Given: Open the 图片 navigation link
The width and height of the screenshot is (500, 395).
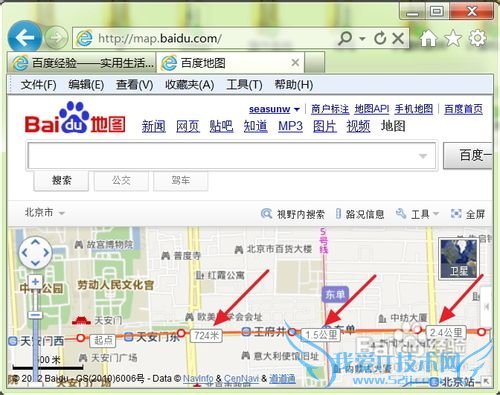Looking at the screenshot, I should pyautogui.click(x=325, y=126).
